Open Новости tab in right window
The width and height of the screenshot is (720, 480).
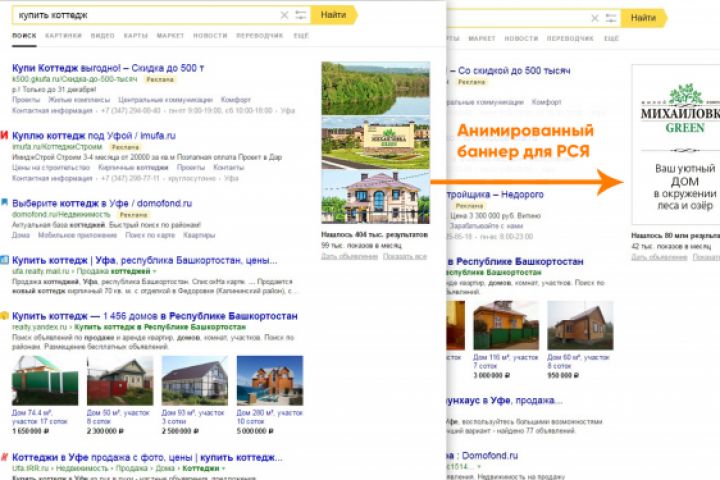(x=521, y=39)
